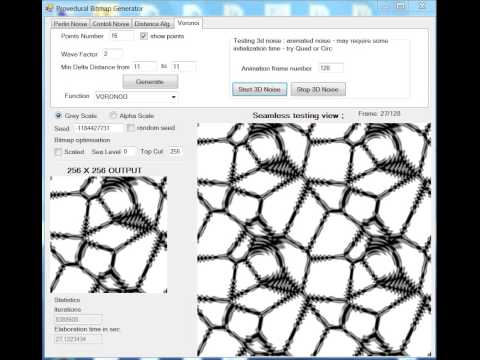
Task: Click the Wave Factor input field
Action: [112, 54]
